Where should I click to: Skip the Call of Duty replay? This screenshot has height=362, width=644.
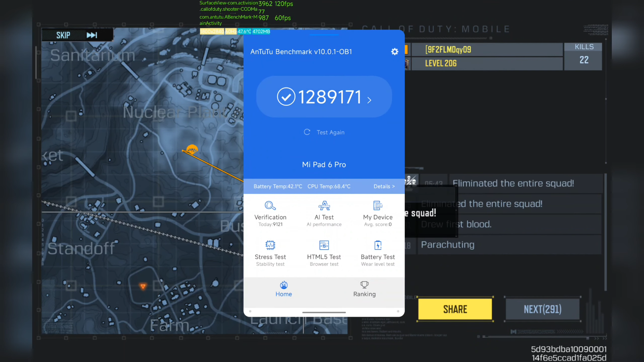pos(77,35)
